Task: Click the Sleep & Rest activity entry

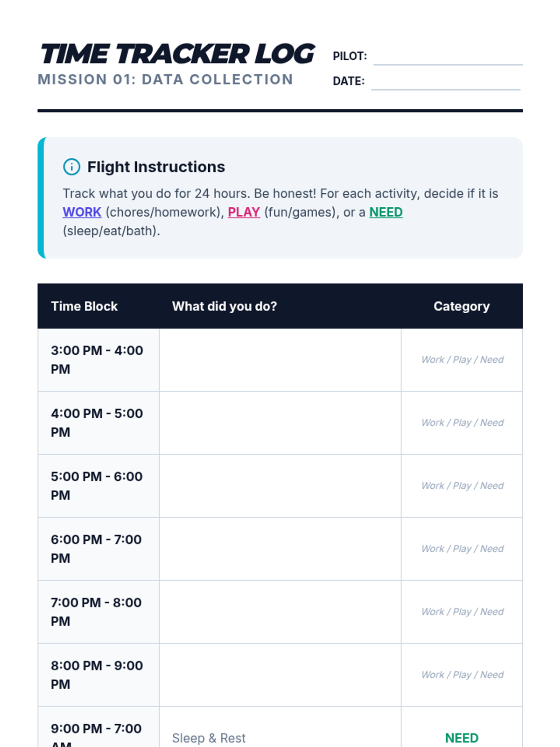Action: [209, 738]
